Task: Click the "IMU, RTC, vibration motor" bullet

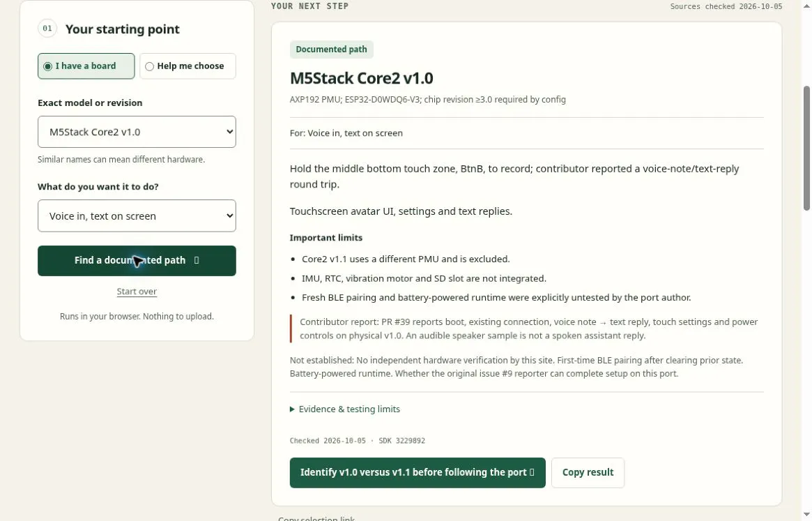Action: point(424,278)
